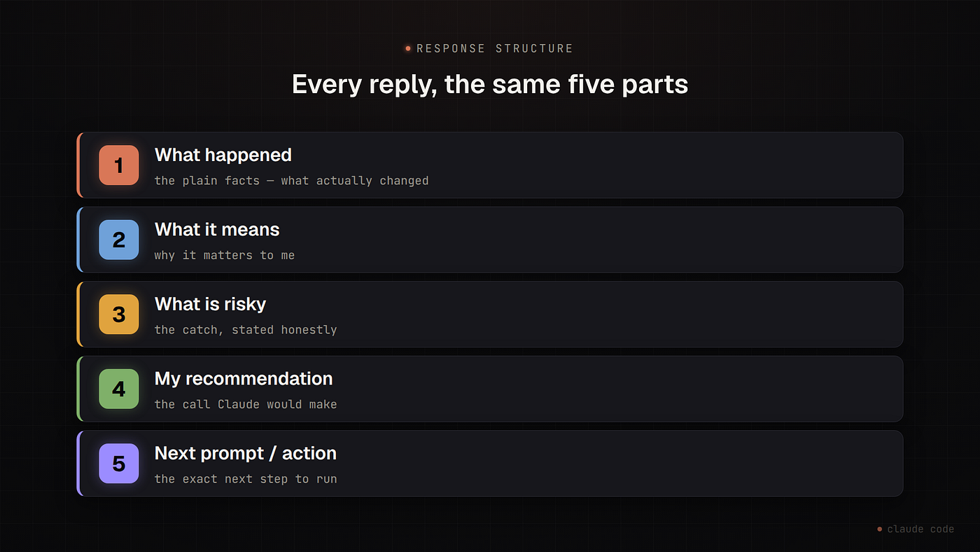The image size is (980, 552).
Task: Select the What happened heading
Action: (x=223, y=155)
